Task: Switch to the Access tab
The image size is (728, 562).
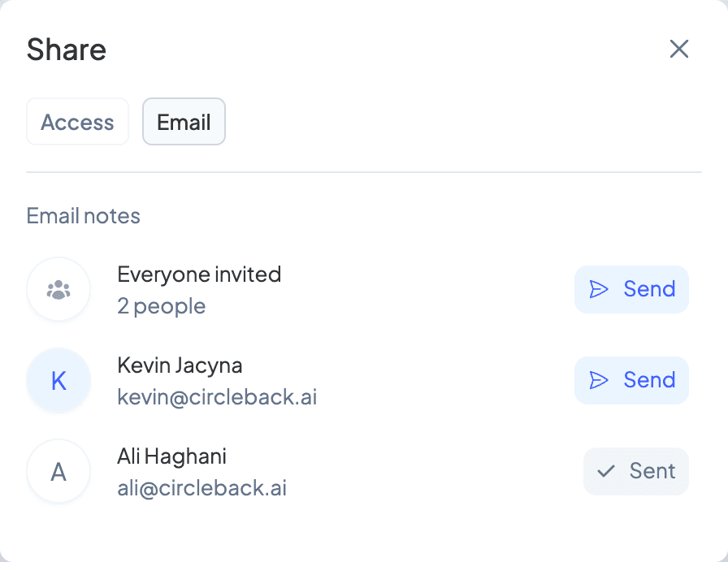Action: click(x=77, y=122)
